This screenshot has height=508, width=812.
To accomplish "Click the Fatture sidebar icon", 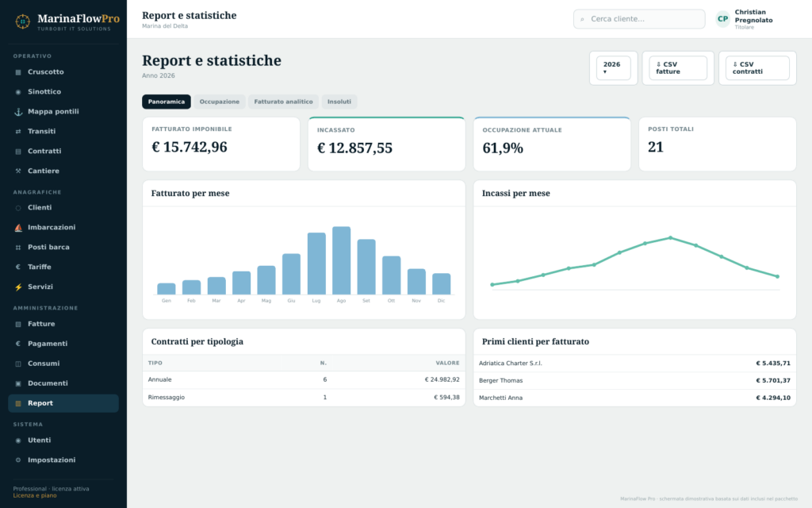I will pyautogui.click(x=18, y=324).
